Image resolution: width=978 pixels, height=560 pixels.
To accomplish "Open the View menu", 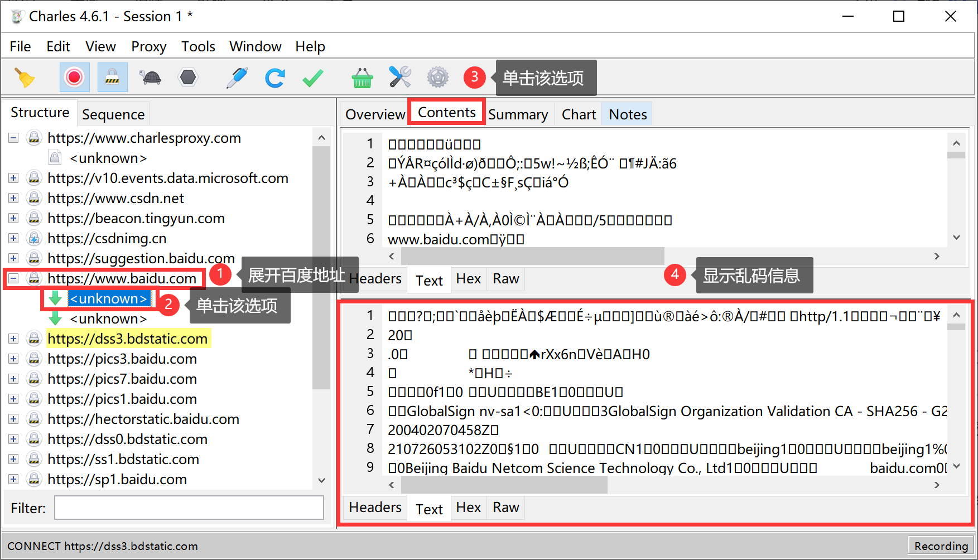I will click(100, 46).
